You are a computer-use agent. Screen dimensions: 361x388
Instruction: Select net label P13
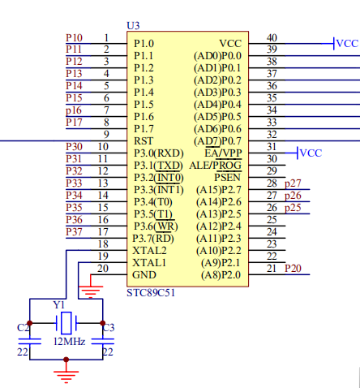[x=74, y=74]
